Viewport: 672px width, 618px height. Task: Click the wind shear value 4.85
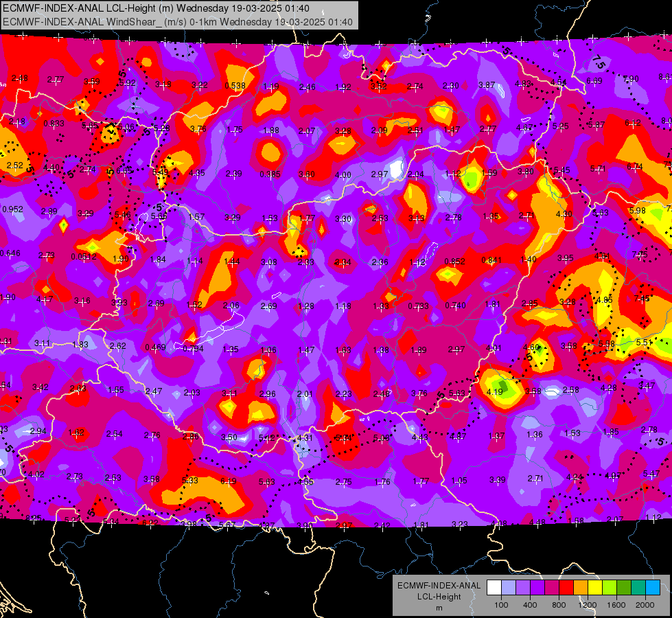[604, 300]
